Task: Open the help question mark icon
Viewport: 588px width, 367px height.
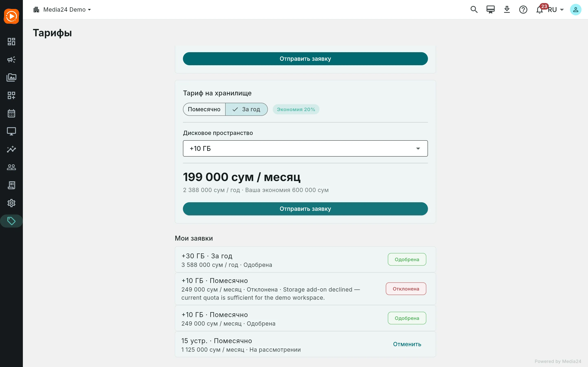Action: click(523, 10)
